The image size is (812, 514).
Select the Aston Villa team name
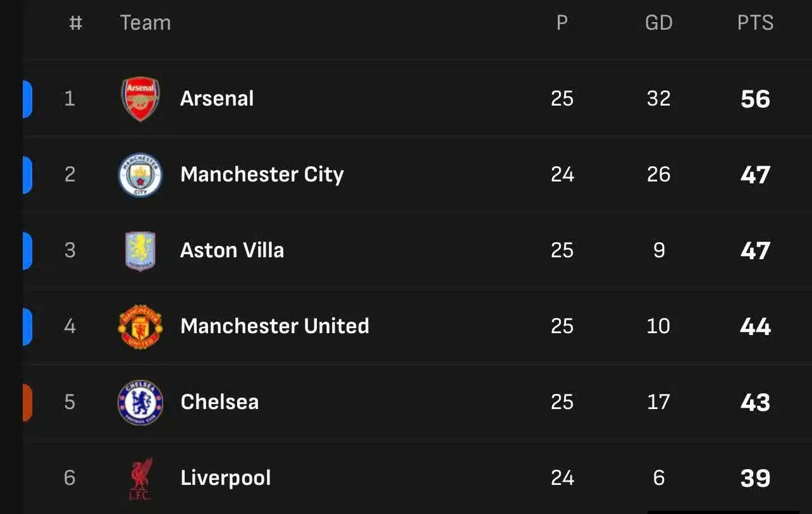(232, 250)
